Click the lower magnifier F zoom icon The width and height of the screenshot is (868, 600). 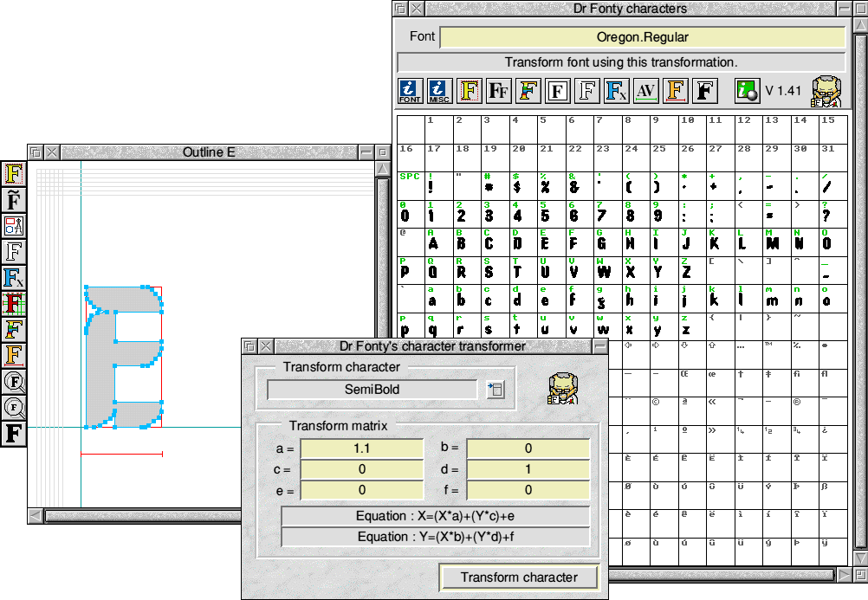[14, 407]
